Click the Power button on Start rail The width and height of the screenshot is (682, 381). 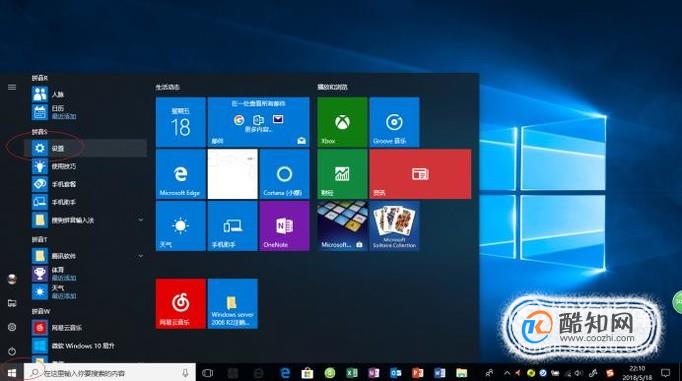[x=12, y=351]
